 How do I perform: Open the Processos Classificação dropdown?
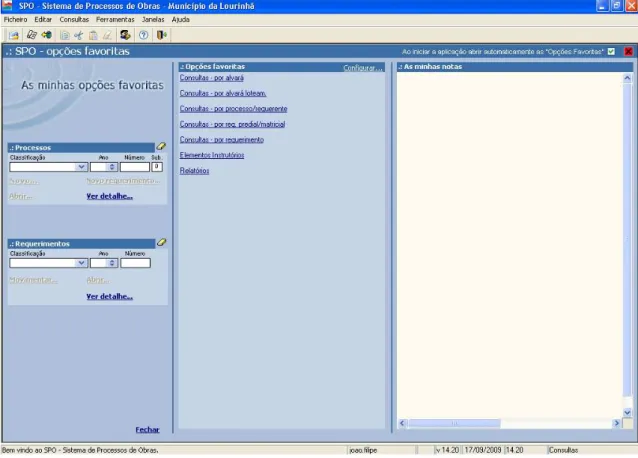point(81,167)
